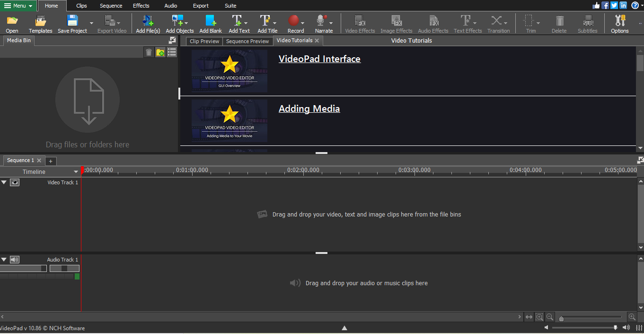Click the Add Blank clip icon
This screenshot has width=644, height=334.
[211, 20]
